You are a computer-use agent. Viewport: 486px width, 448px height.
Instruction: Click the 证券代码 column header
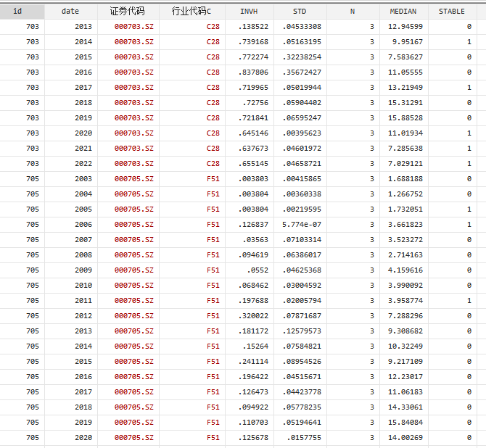127,12
